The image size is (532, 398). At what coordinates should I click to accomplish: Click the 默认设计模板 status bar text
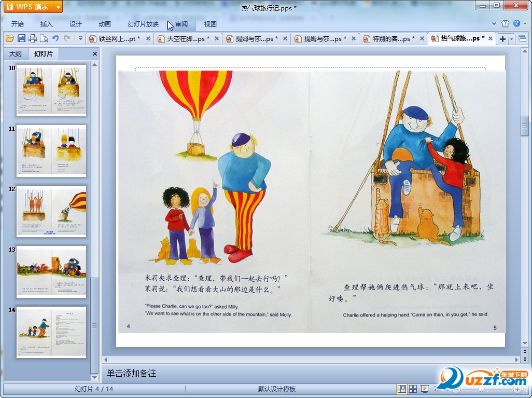(276, 389)
